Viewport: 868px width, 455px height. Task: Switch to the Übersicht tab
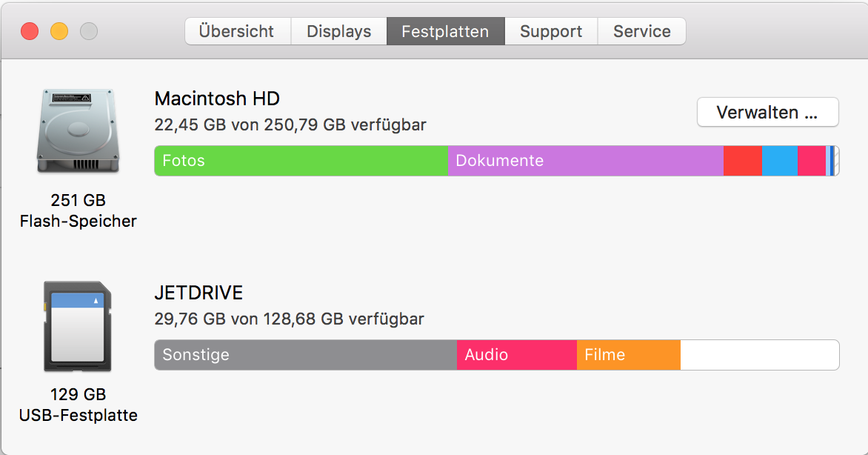(x=237, y=32)
